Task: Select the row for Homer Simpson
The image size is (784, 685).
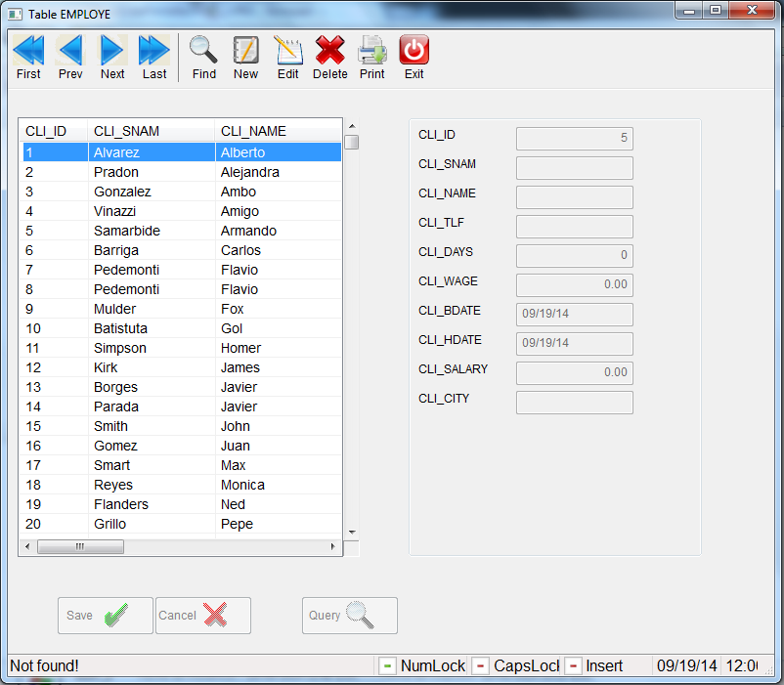Action: click(176, 348)
